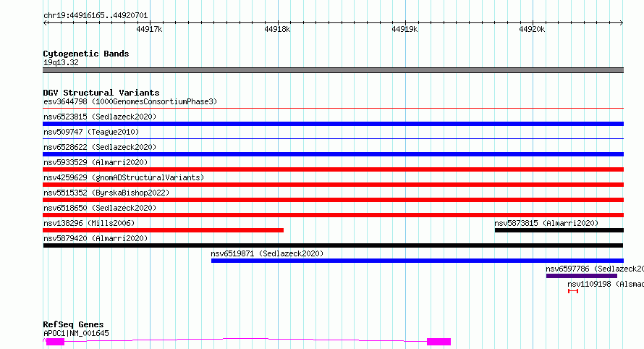644x349 pixels.
Task: Select the thin red esv3644798 variant line
Action: [333, 109]
